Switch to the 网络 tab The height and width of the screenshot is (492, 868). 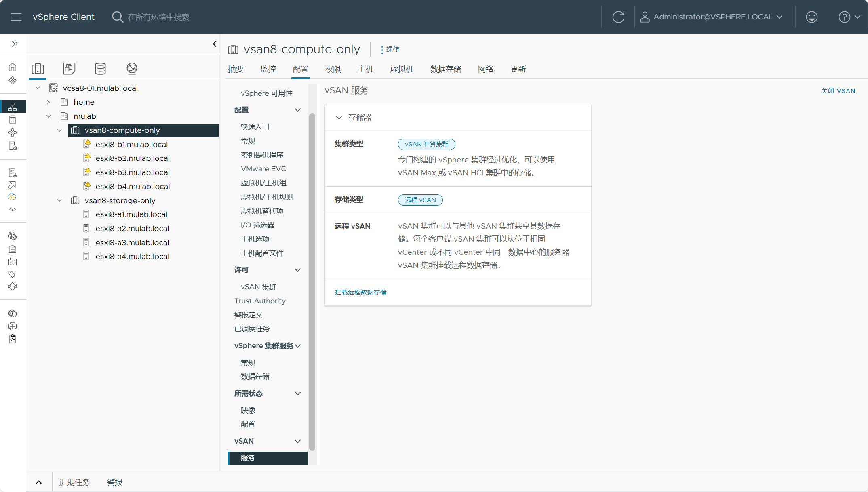point(486,69)
